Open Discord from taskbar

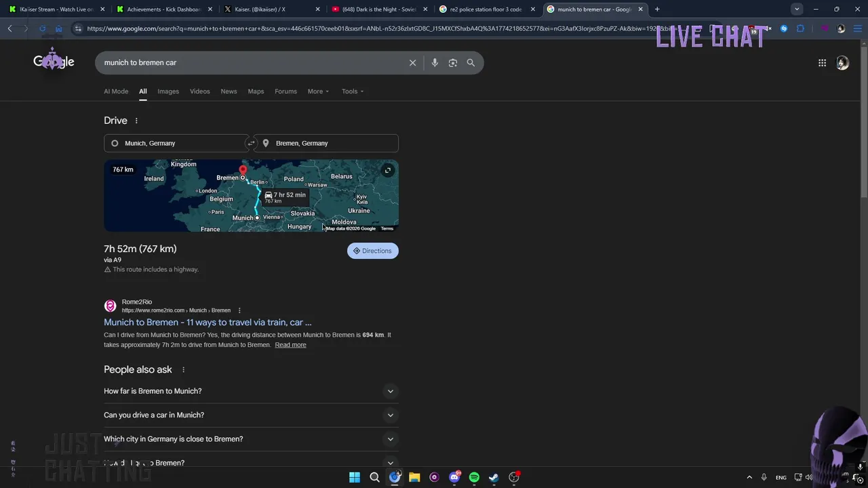(x=454, y=477)
